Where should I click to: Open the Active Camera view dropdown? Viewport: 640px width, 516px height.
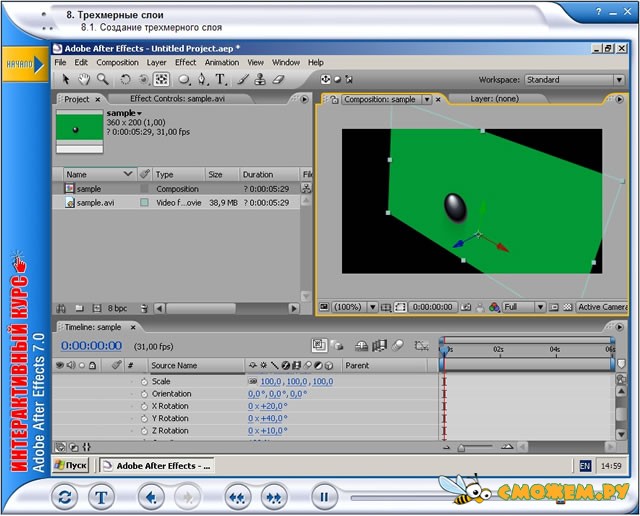click(x=602, y=307)
